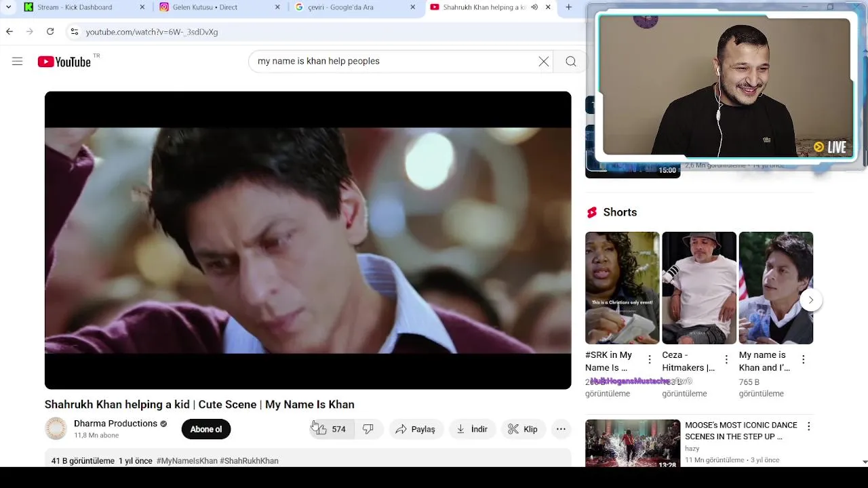Download the video with İndir button
The height and width of the screenshot is (488, 868).
pyautogui.click(x=473, y=429)
